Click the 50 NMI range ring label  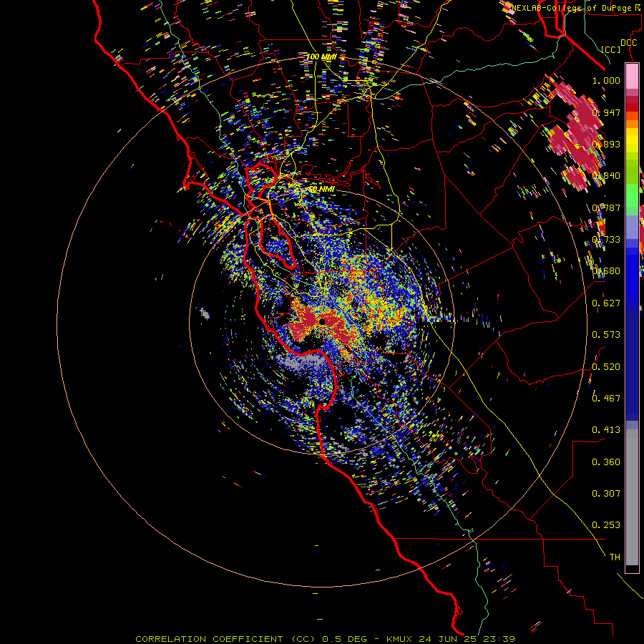(321, 190)
